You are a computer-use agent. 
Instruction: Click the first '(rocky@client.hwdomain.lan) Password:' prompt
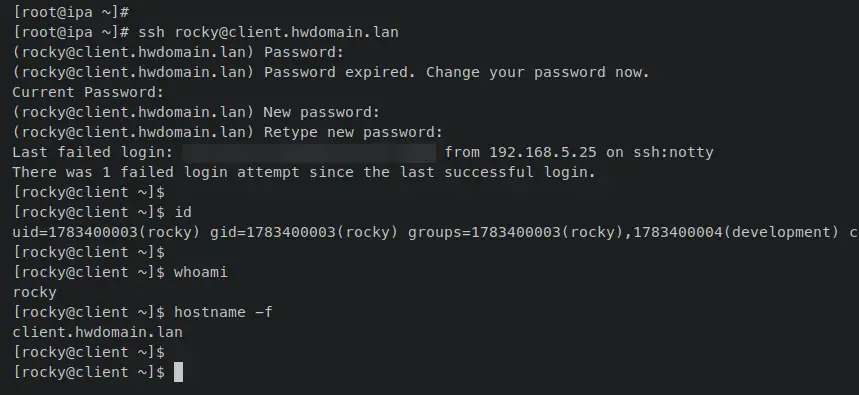(178, 53)
